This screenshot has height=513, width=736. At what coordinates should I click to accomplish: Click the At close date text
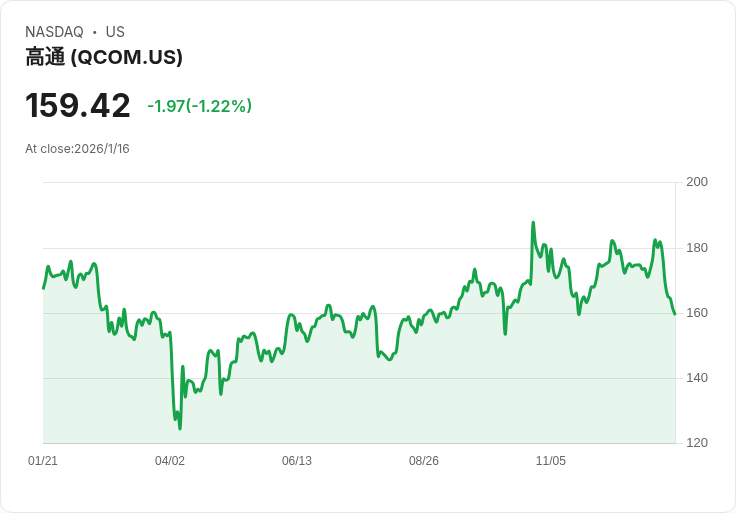[77, 149]
